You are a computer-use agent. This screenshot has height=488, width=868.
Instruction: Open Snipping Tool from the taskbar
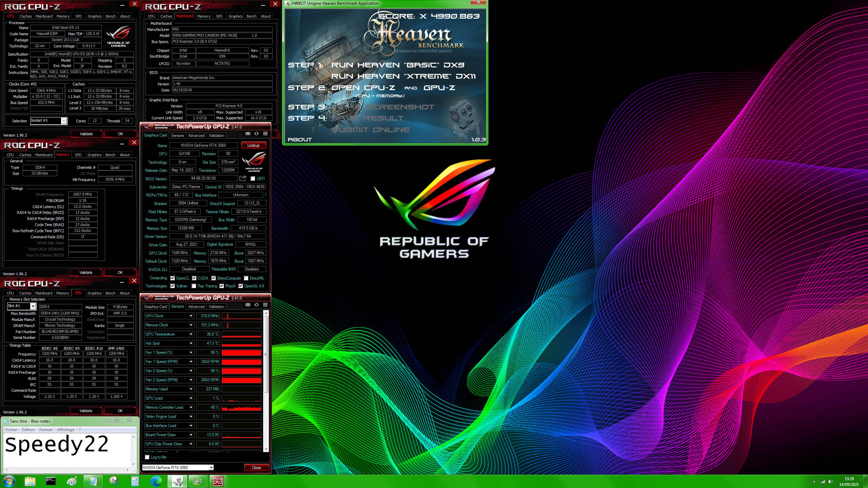point(114,481)
